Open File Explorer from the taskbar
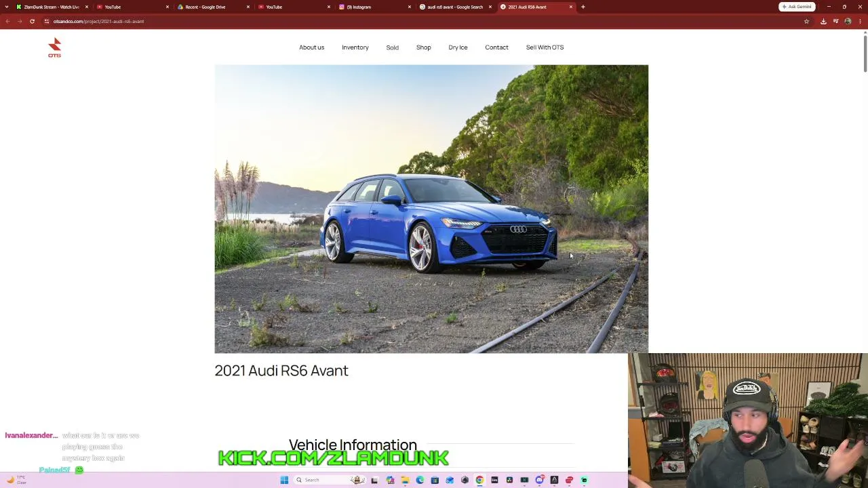The width and height of the screenshot is (868, 488). 405,480
